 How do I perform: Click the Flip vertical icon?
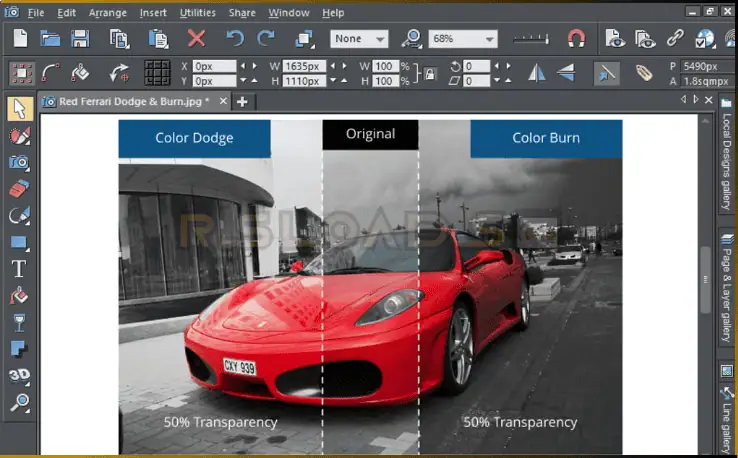(566, 73)
